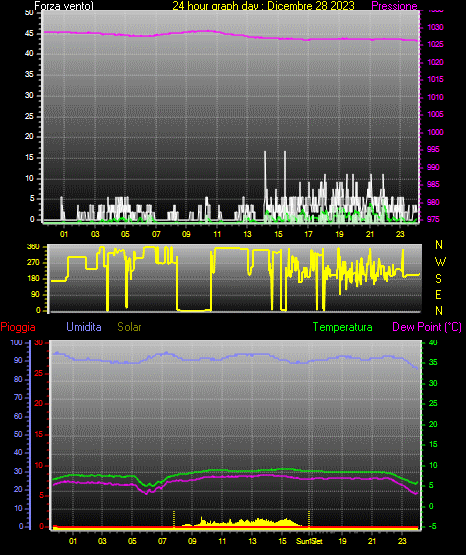The height and width of the screenshot is (555, 466).
Task: Click the 'Dew Point (°C)' legend label
Action: [x=427, y=327]
